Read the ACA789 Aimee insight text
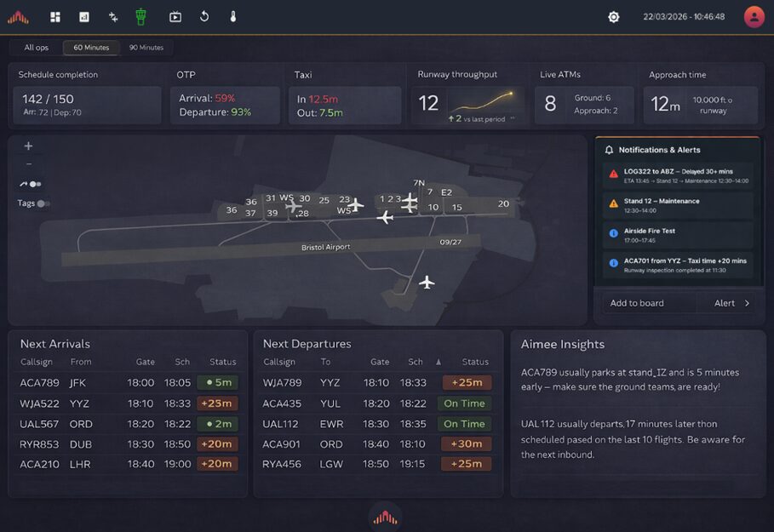 click(630, 380)
